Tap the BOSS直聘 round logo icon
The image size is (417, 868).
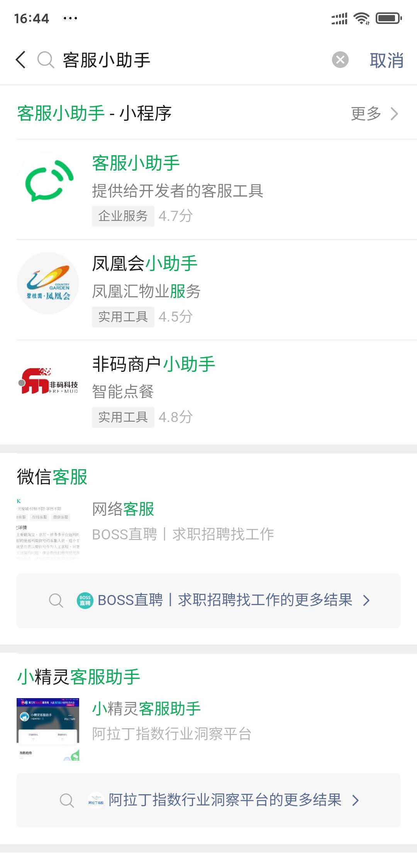tap(85, 600)
